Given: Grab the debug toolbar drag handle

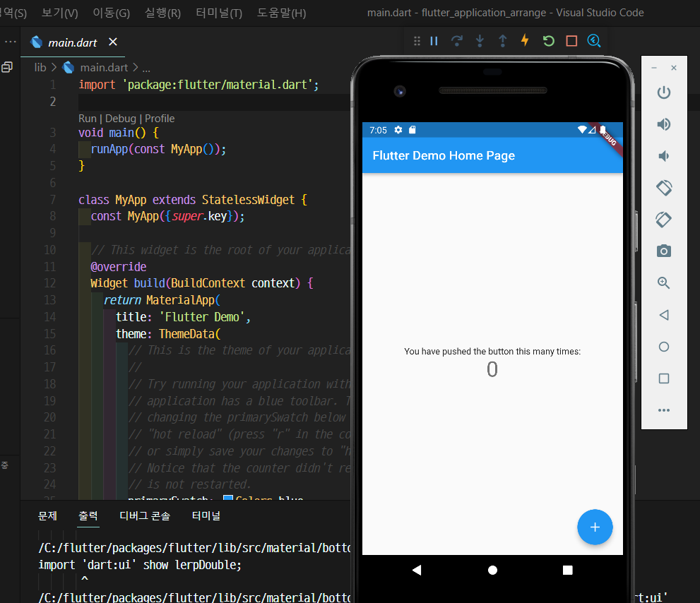Looking at the screenshot, I should [417, 41].
